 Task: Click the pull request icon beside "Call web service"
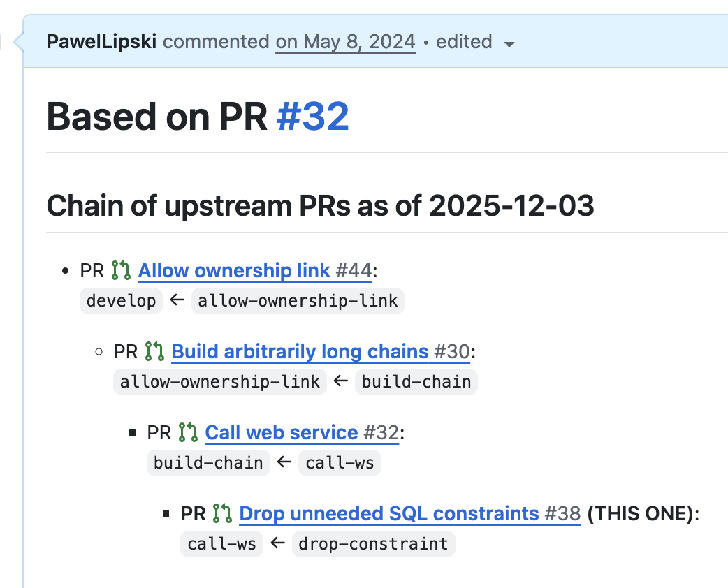[x=188, y=432]
